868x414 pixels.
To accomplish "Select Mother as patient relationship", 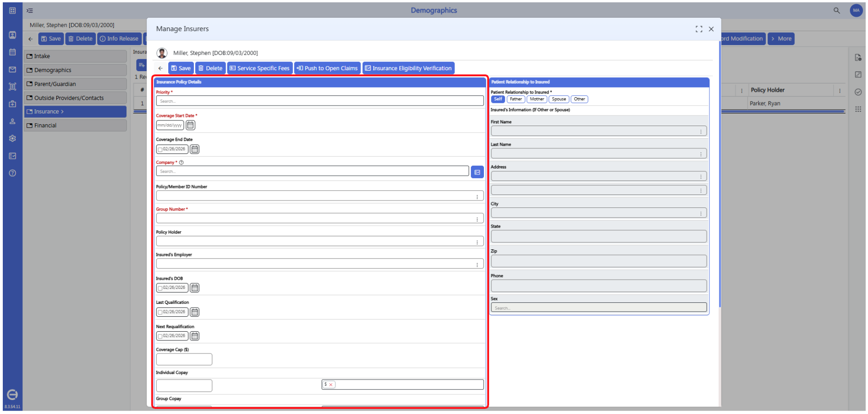I will (537, 99).
